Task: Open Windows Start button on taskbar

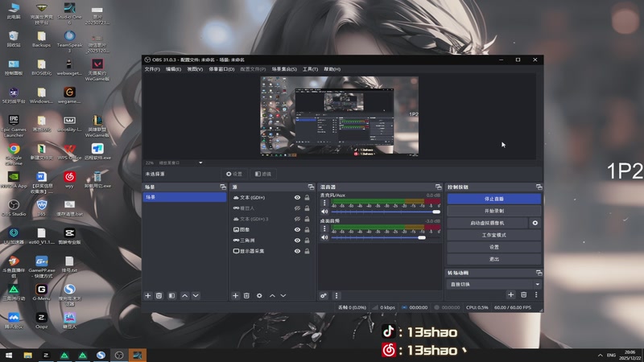Action: 9,355
